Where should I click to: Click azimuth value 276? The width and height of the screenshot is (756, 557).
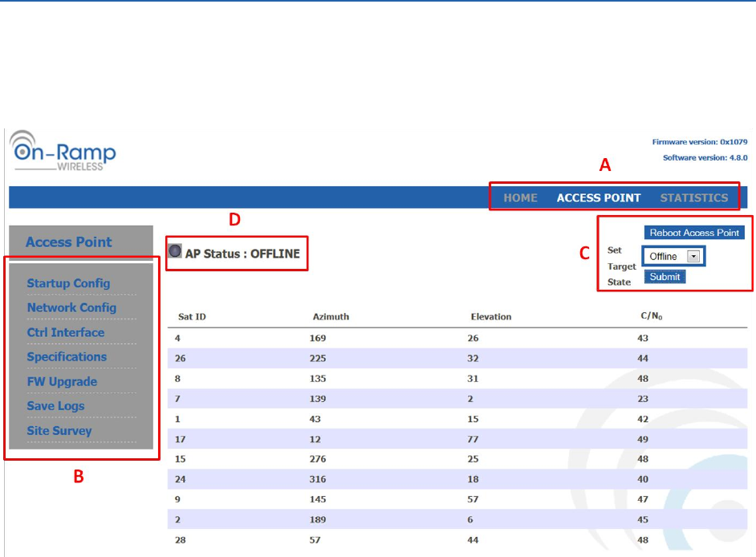tap(318, 459)
